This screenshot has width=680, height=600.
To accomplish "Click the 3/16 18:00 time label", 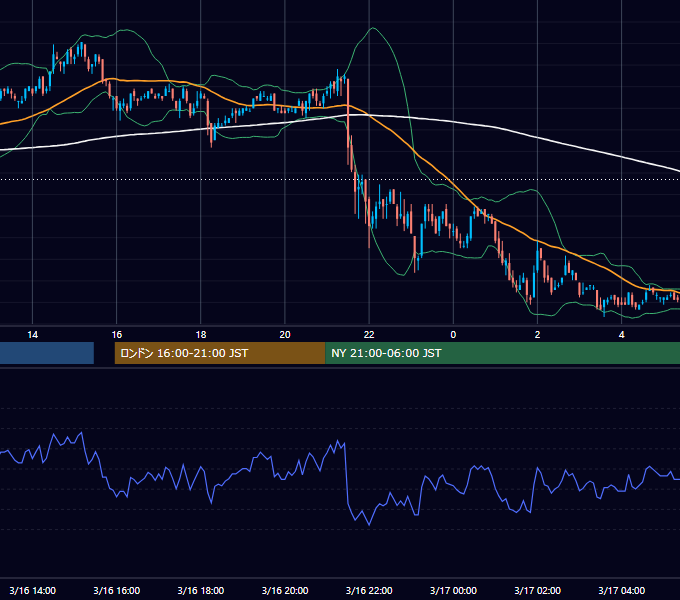I will pos(201,590).
